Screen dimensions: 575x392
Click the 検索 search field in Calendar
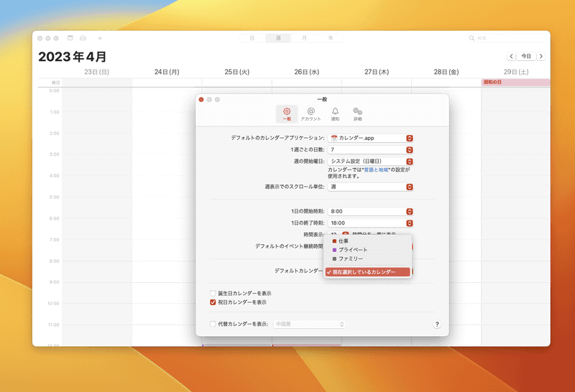(507, 38)
